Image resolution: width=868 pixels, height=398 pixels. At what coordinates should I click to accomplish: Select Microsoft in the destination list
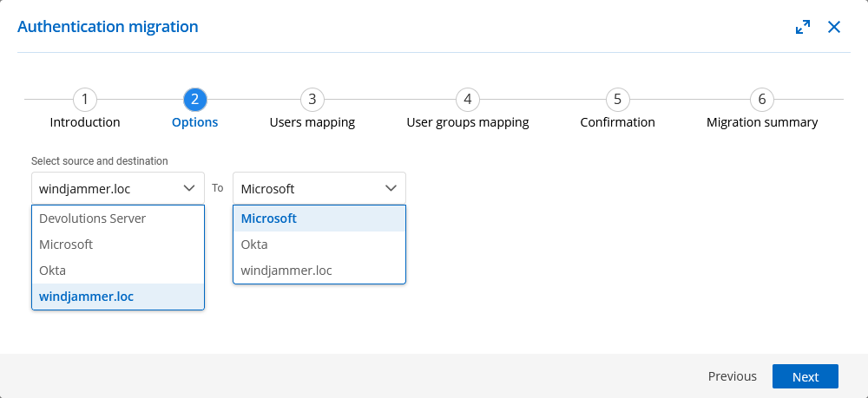(x=319, y=219)
